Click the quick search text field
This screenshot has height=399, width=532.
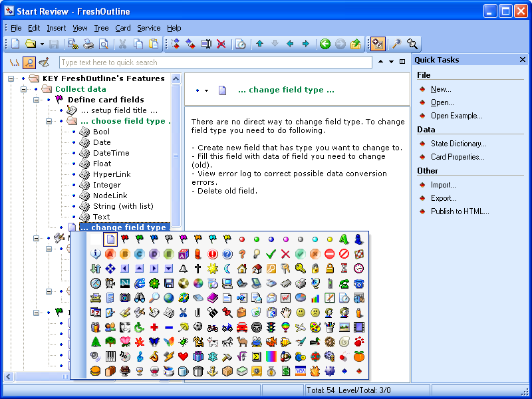pos(215,63)
